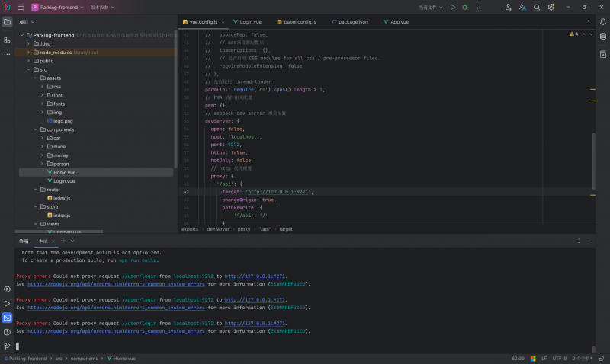The image size is (610, 364).
Task: Click the Run button in the top toolbar
Action: coord(453,7)
